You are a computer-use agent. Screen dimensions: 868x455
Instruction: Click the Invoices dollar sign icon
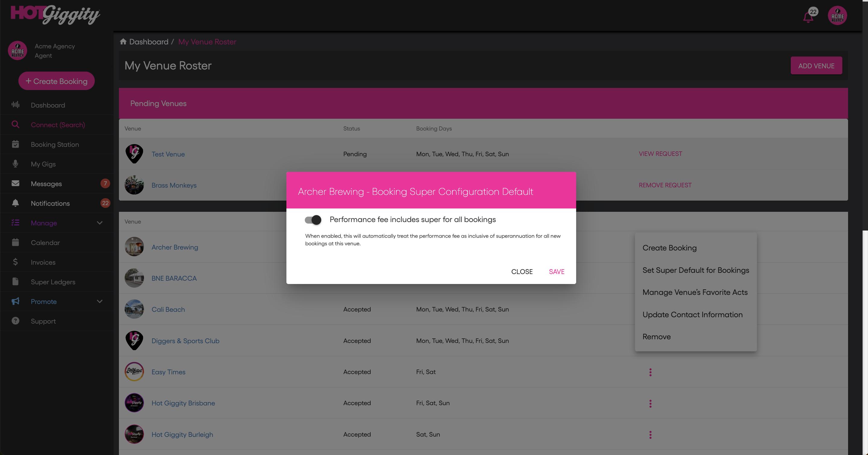pos(15,262)
